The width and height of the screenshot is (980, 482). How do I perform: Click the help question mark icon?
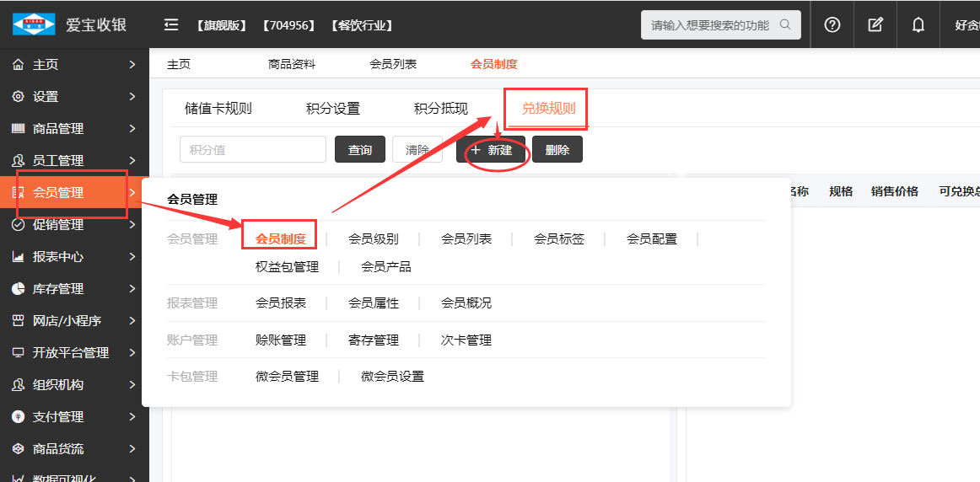[832, 24]
